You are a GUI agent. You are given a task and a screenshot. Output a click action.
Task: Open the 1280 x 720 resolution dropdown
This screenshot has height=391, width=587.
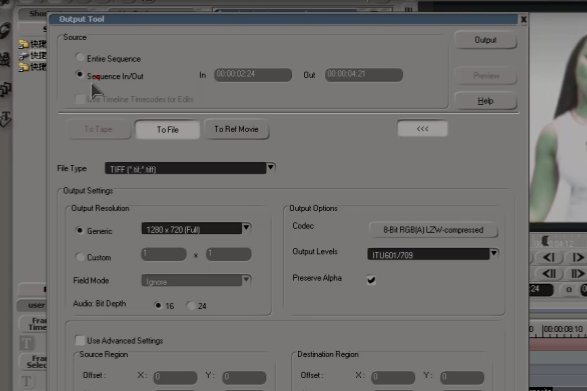tap(196, 228)
